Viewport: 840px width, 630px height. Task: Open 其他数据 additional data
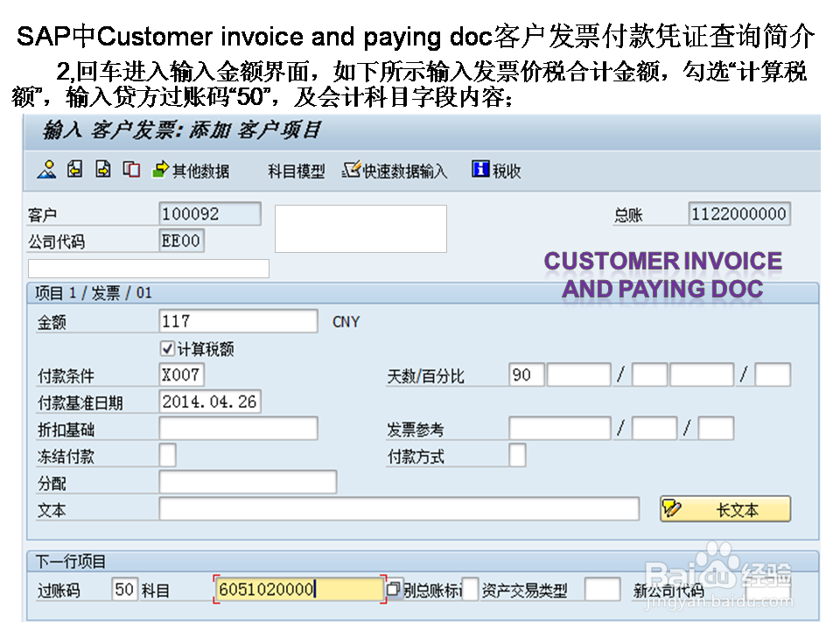[191, 171]
